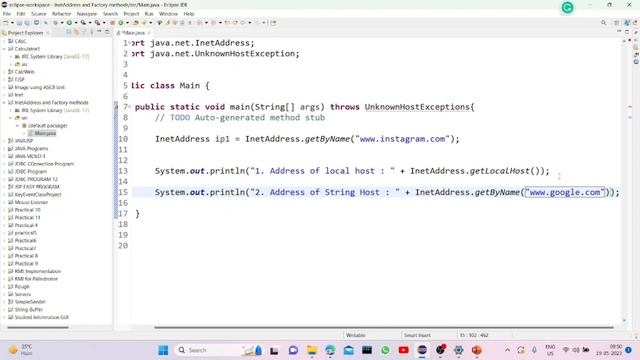The height and width of the screenshot is (360, 640).
Task: Collapse the default package node
Action: 18,126
